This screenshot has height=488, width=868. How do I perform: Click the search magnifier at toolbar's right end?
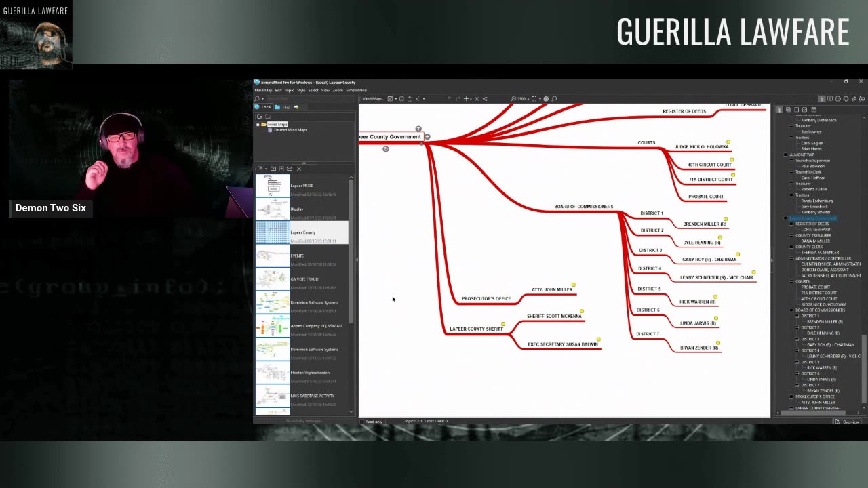pyautogui.click(x=554, y=99)
